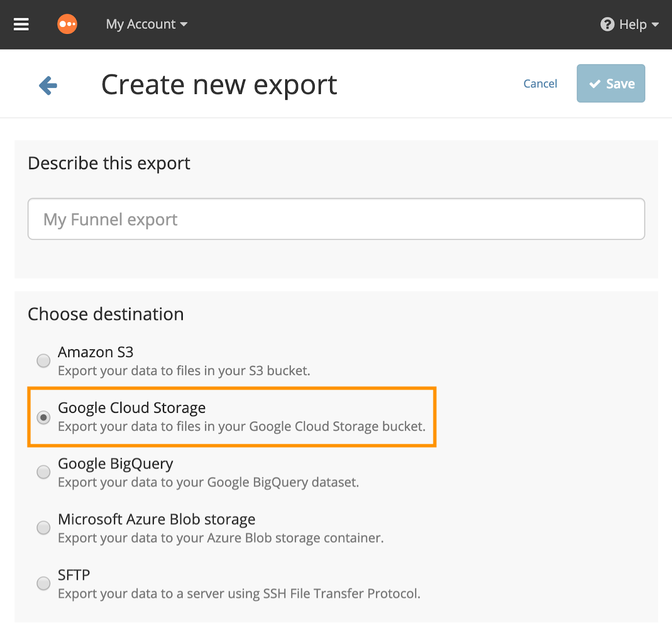Go back using the blue arrow
This screenshot has height=635, width=672.
point(48,86)
